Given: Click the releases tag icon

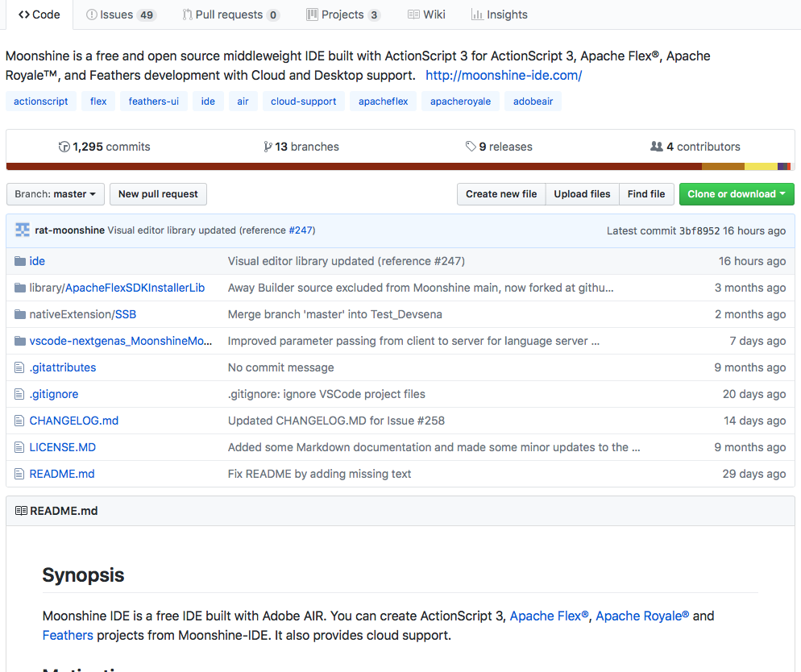Looking at the screenshot, I should pos(471,147).
